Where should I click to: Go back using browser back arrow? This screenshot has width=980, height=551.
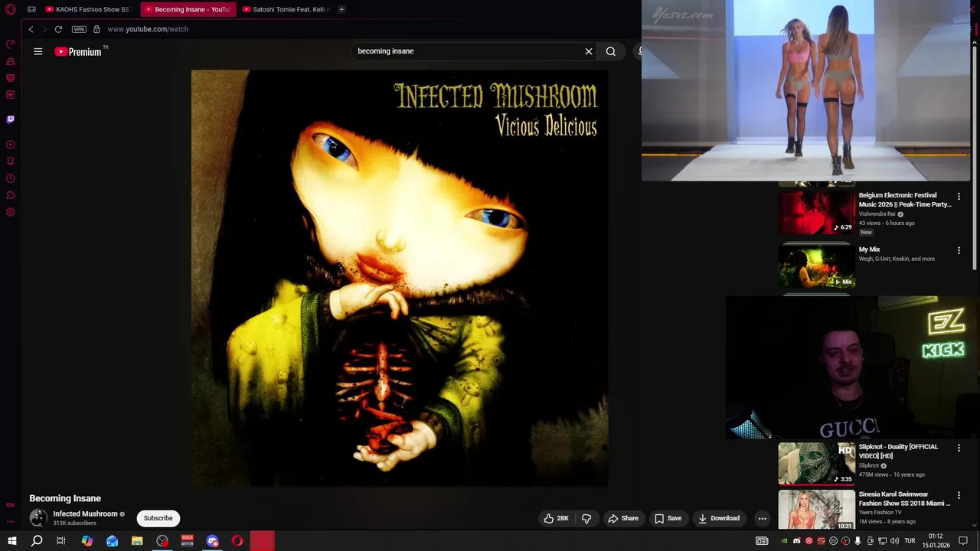click(x=31, y=29)
